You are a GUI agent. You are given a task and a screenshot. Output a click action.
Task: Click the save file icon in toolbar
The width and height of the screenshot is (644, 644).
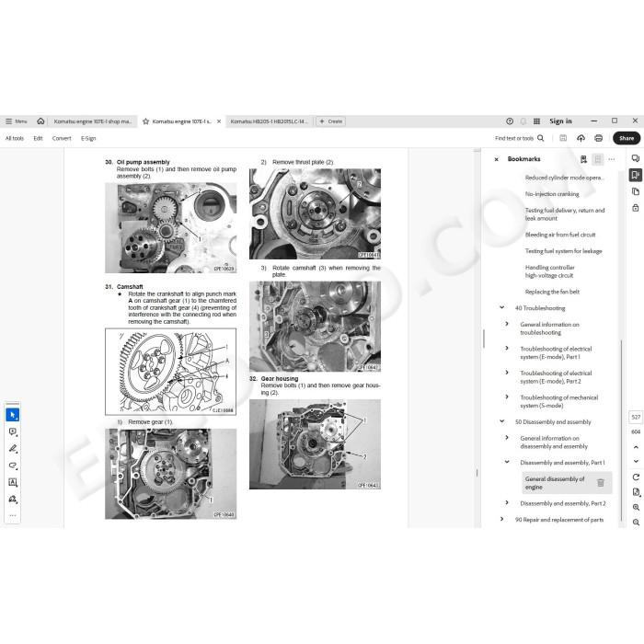563,138
